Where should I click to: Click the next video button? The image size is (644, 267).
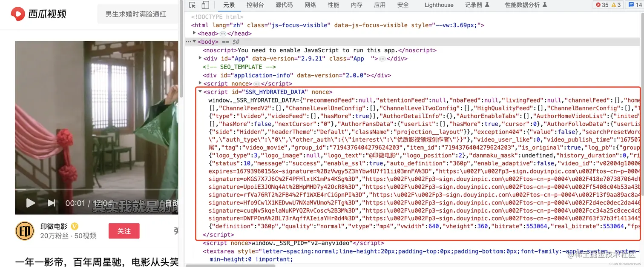[51, 203]
